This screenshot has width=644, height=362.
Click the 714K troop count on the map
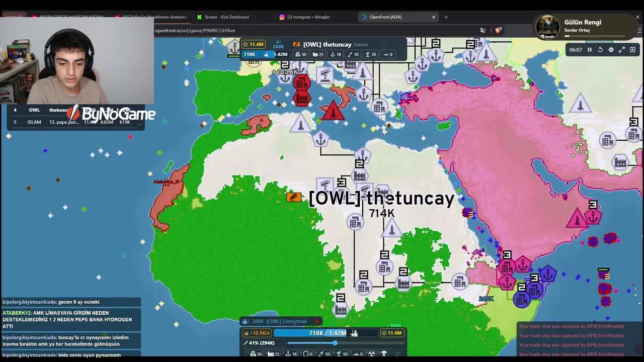[x=382, y=213]
